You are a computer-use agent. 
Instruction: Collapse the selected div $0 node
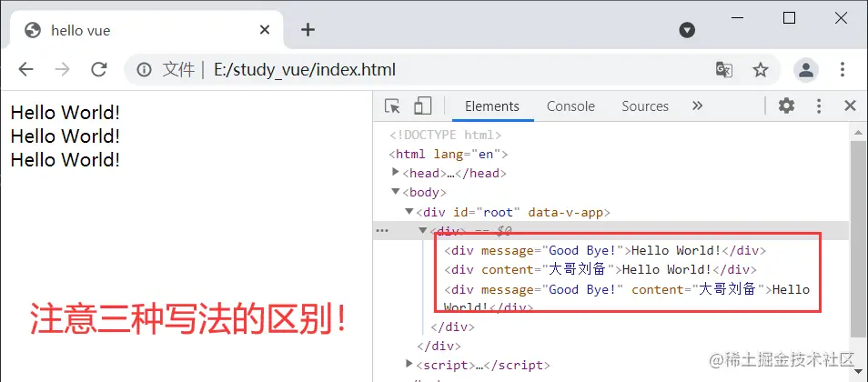point(423,230)
